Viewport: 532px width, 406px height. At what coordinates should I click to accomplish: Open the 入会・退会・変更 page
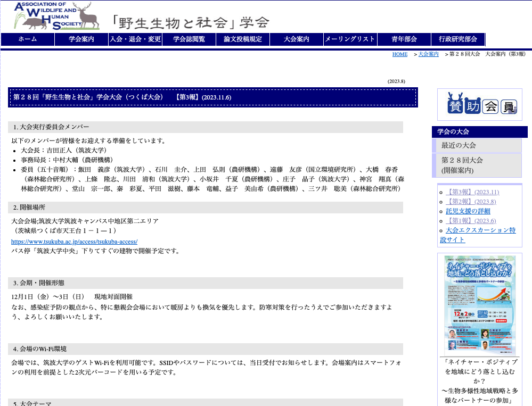coord(135,39)
